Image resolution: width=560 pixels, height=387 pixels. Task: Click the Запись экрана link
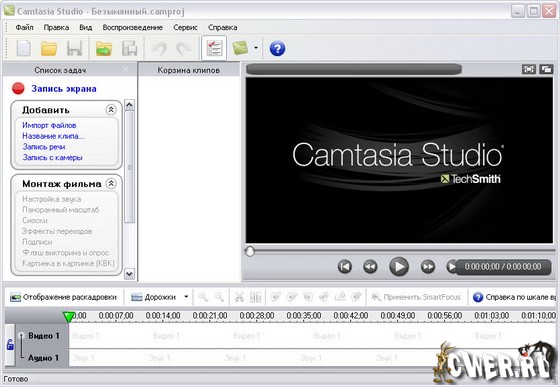point(64,89)
